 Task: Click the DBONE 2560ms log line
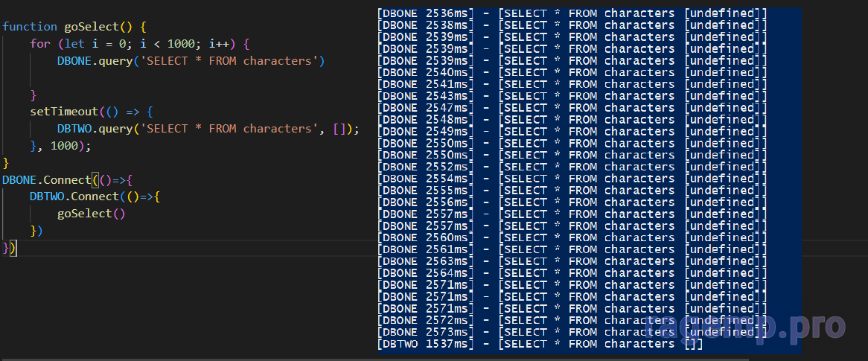pos(572,237)
